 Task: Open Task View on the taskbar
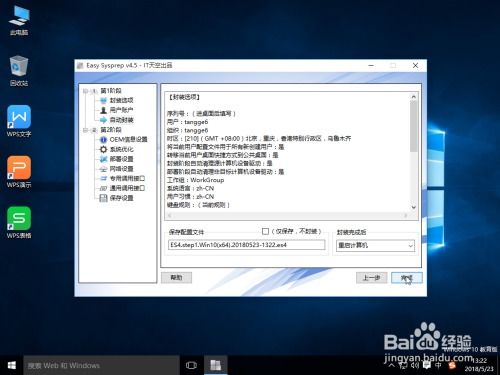(x=191, y=365)
